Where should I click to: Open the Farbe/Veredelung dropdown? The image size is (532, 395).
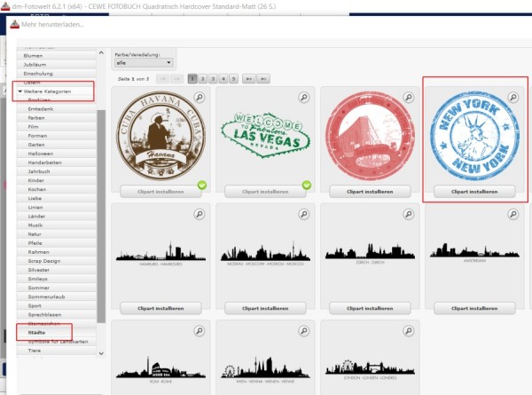[x=144, y=63]
